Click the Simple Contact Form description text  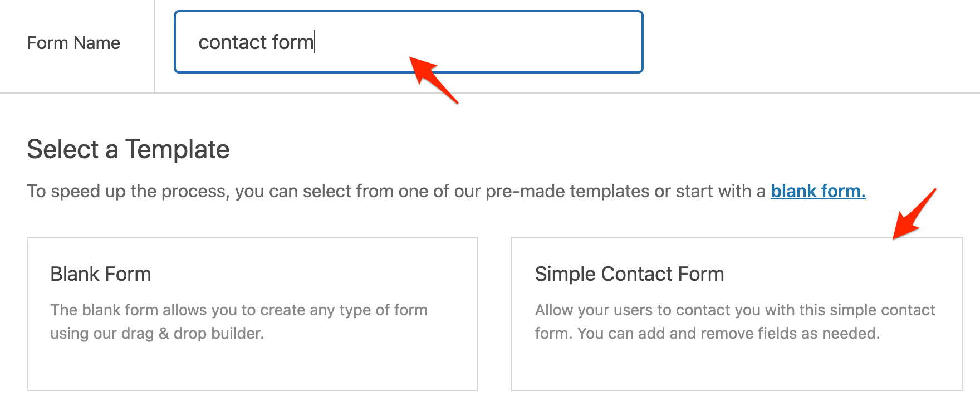coord(734,321)
